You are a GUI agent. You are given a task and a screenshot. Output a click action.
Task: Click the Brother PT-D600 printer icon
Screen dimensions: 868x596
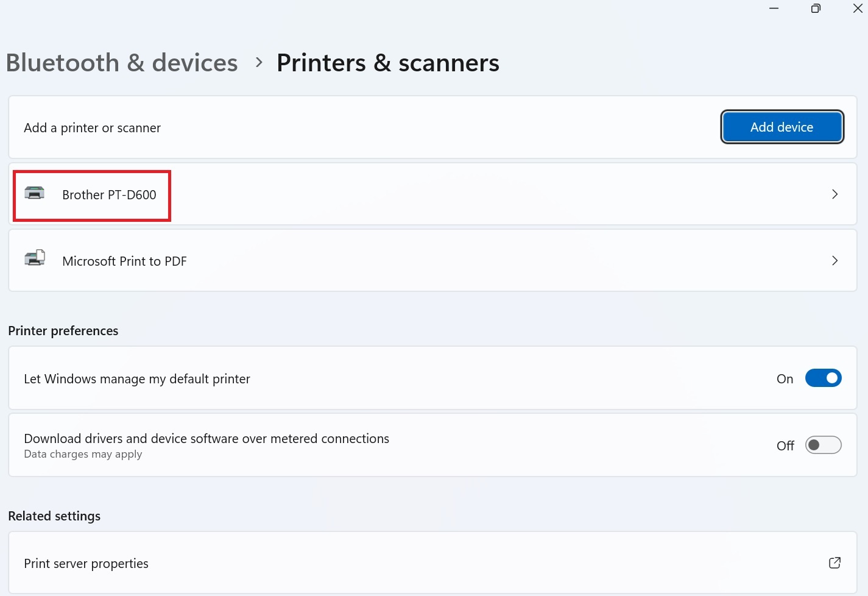[35, 193]
